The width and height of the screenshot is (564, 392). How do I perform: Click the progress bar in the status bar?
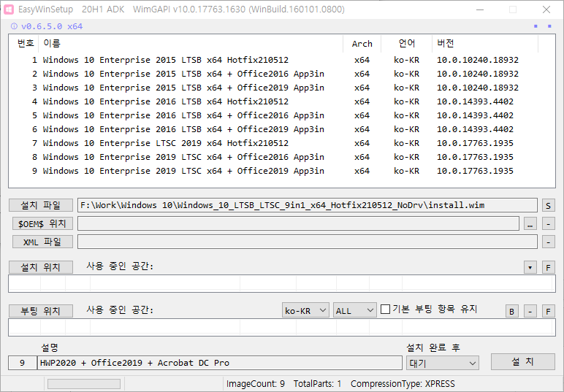tap(84, 384)
